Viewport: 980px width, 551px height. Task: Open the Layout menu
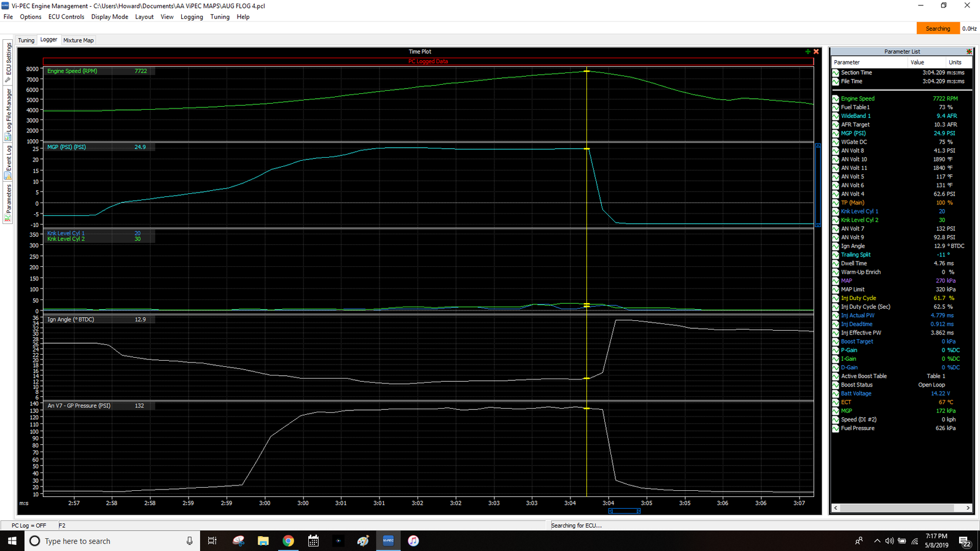pos(144,17)
